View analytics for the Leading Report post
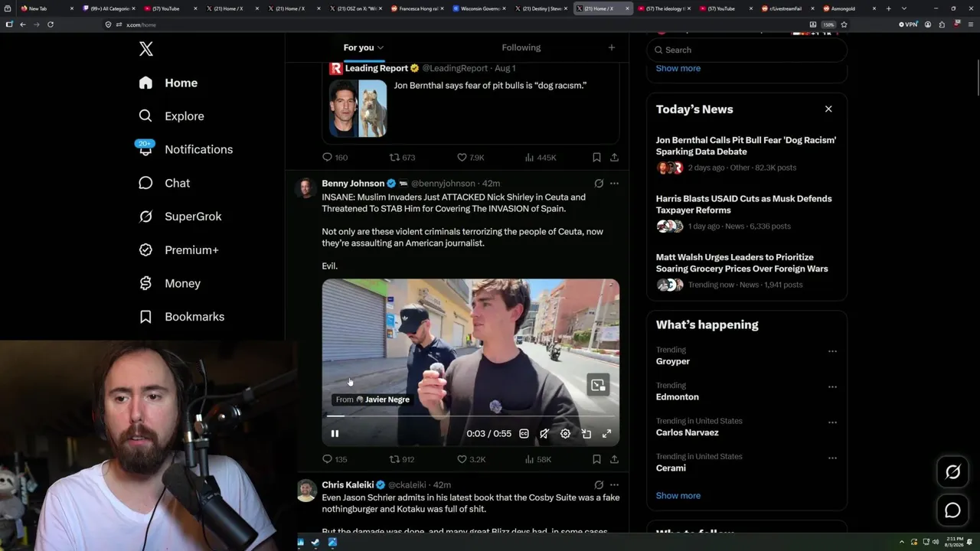Screen dimensions: 980x551 [541, 158]
